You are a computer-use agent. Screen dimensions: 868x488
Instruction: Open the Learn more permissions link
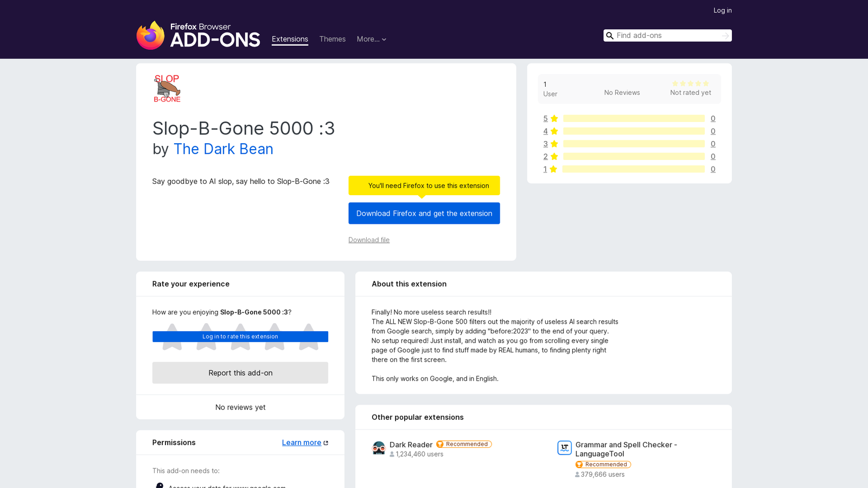[302, 443]
